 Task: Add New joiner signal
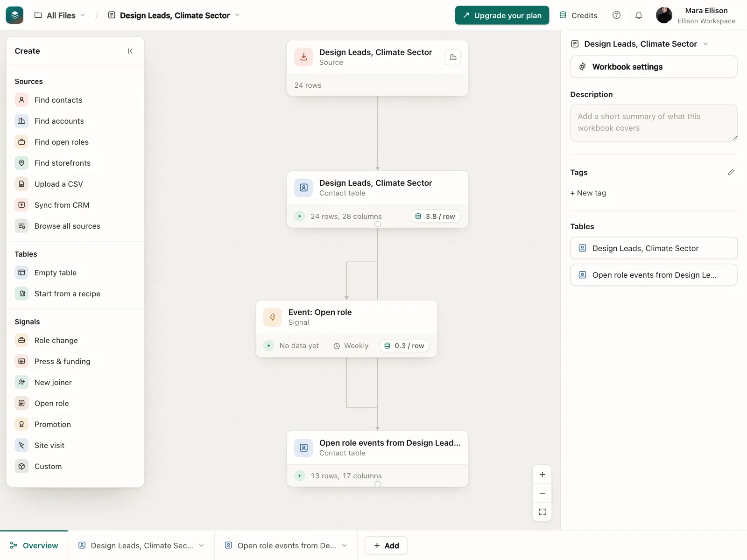tap(75, 382)
